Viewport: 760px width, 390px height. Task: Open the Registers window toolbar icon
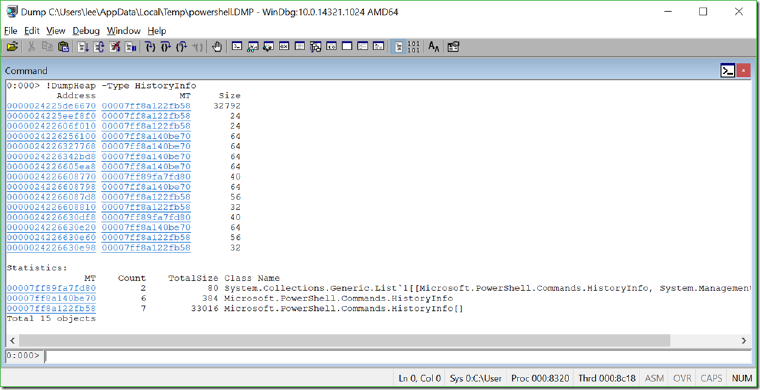click(284, 47)
